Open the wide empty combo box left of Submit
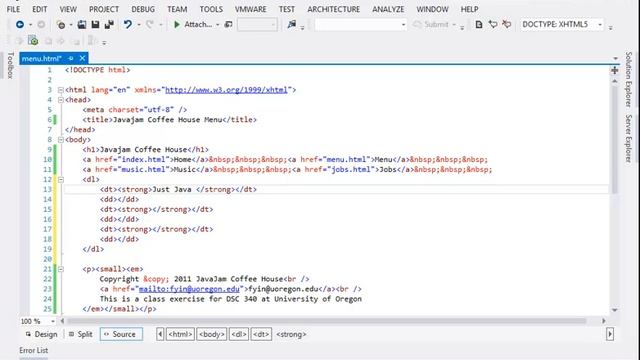The height and width of the screenshot is (360, 640). click(x=360, y=24)
